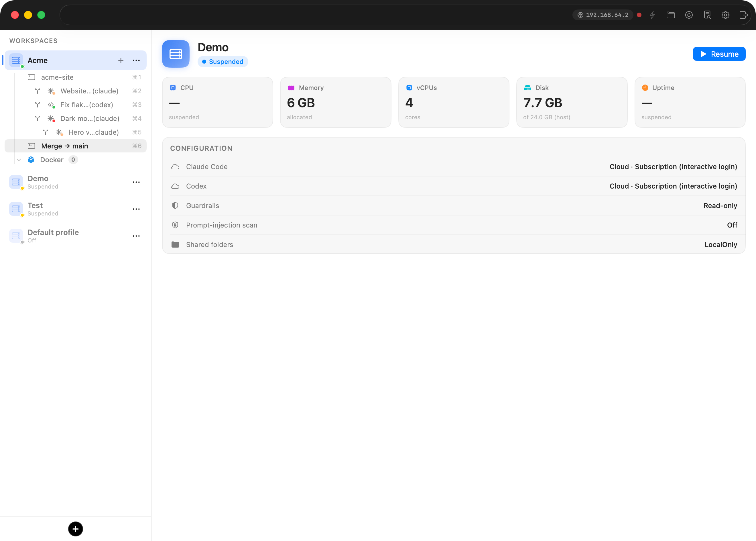This screenshot has width=756, height=541.
Task: Open the Test workspace ellipsis menu
Action: tap(136, 209)
